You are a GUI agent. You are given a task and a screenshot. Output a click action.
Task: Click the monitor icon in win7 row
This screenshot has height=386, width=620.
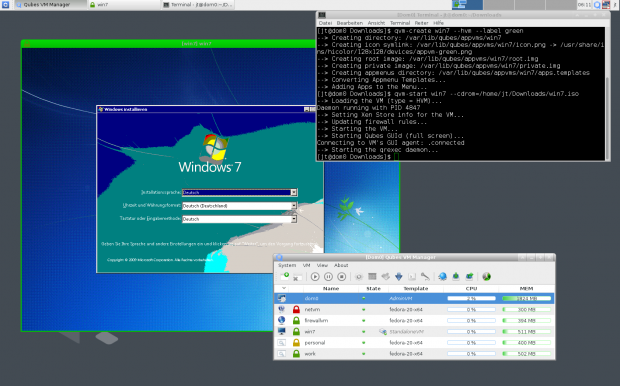point(282,331)
